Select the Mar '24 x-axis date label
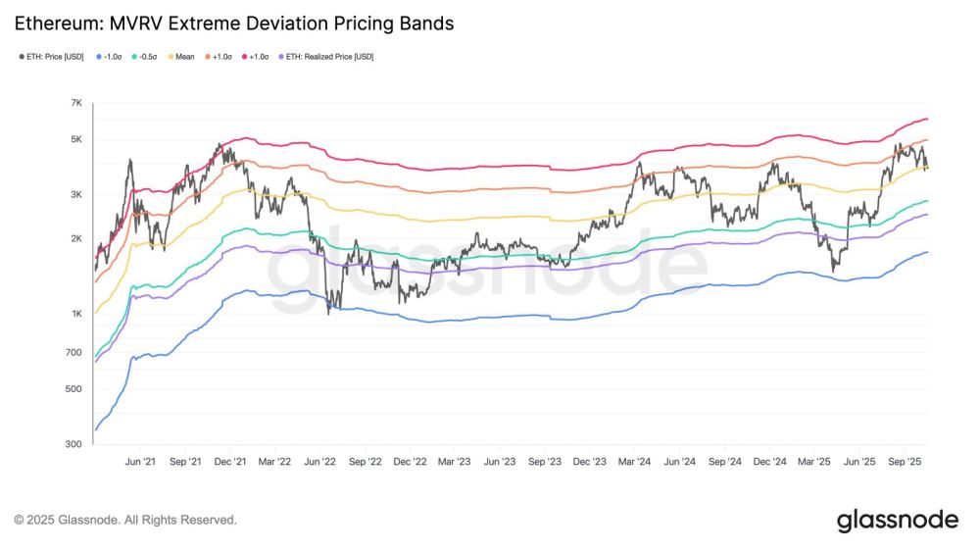 click(x=635, y=461)
